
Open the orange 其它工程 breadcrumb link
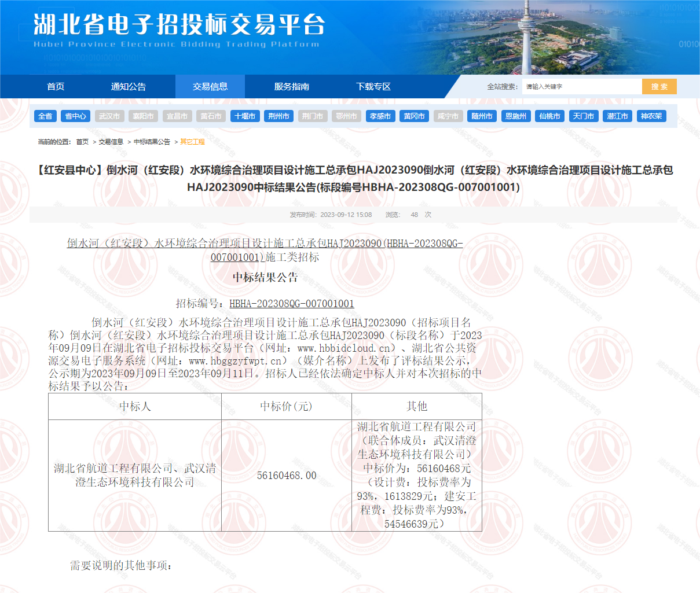192,142
